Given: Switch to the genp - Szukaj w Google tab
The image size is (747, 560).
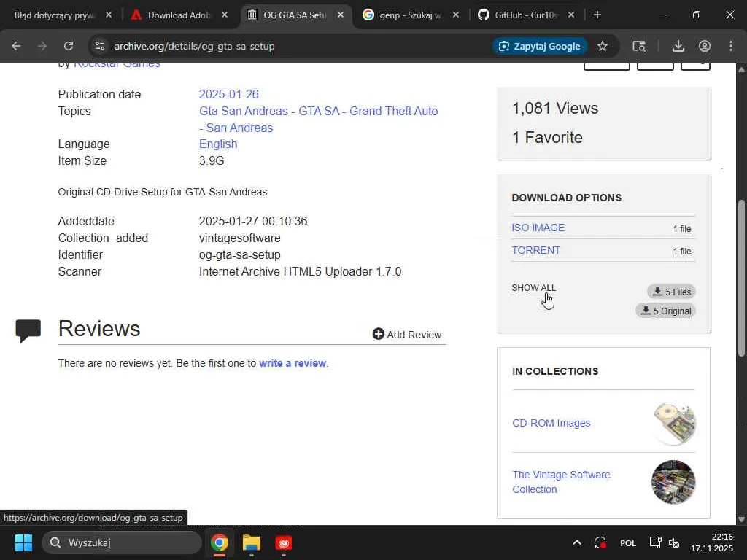Looking at the screenshot, I should coord(410,15).
